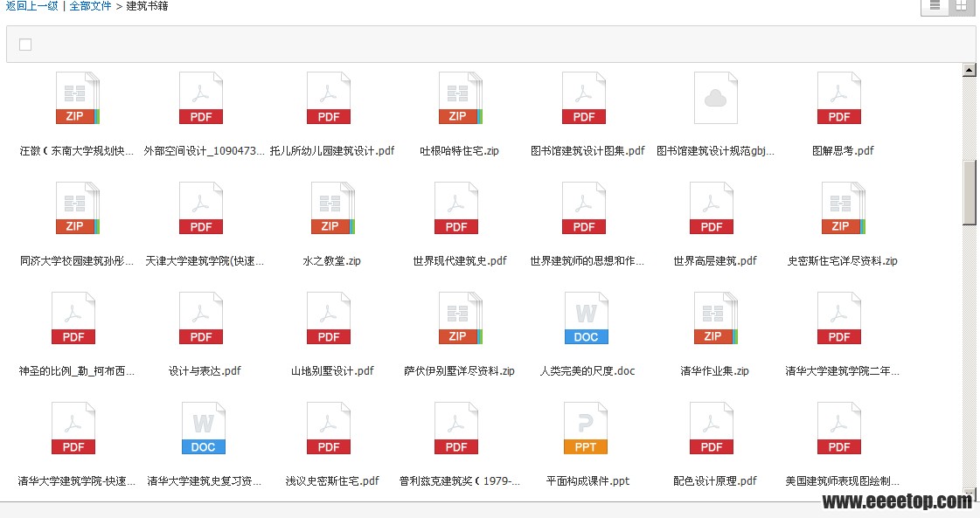Select file name 史密斯住宅详尽资料.zip
The image size is (980, 518).
coord(843,261)
